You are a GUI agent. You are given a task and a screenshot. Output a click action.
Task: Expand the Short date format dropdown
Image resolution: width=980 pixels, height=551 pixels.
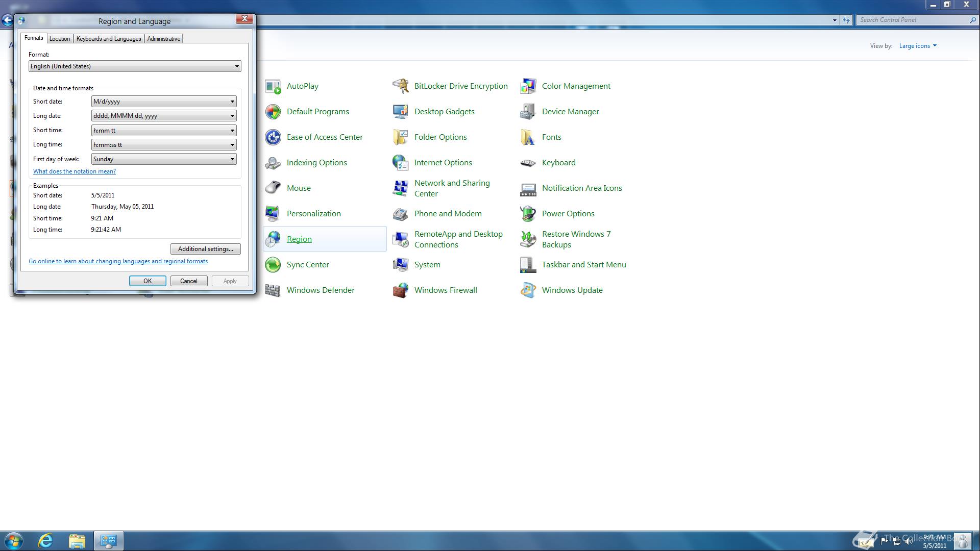[x=164, y=102]
